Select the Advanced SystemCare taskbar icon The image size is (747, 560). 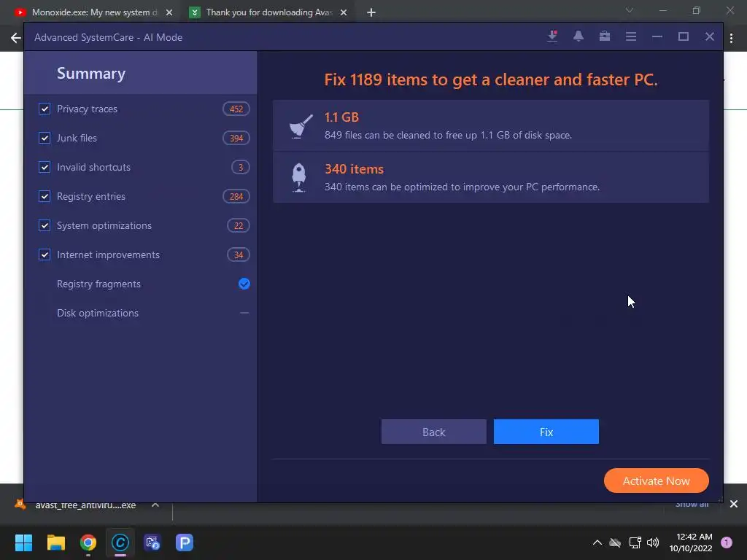click(120, 542)
